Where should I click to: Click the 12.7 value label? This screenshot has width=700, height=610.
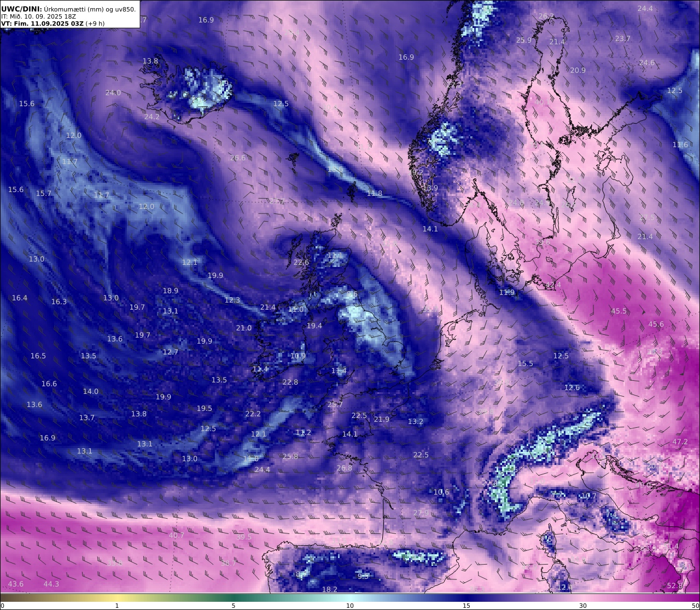point(171,352)
